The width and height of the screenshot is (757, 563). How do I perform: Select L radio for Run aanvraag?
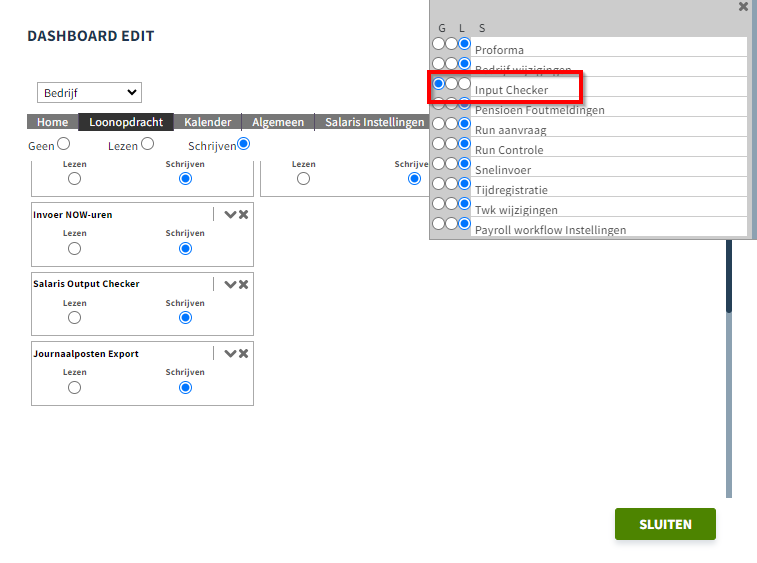(451, 124)
